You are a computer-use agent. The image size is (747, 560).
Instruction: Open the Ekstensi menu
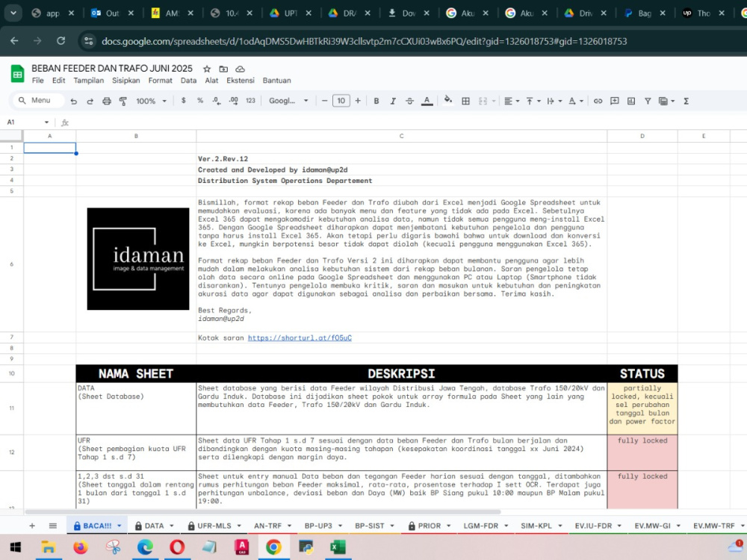241,81
